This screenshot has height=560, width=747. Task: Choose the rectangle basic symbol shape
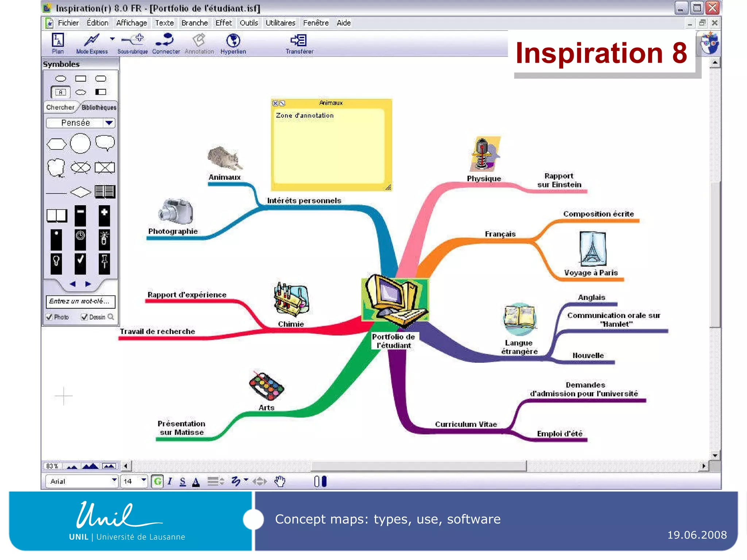81,78
